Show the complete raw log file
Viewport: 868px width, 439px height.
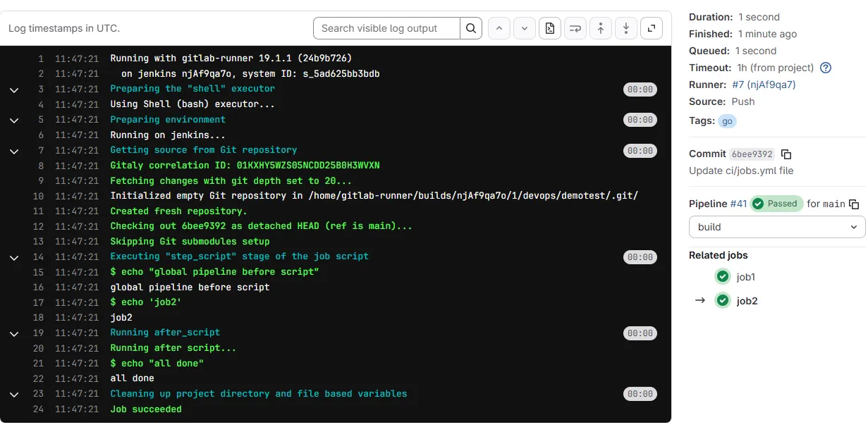(550, 28)
